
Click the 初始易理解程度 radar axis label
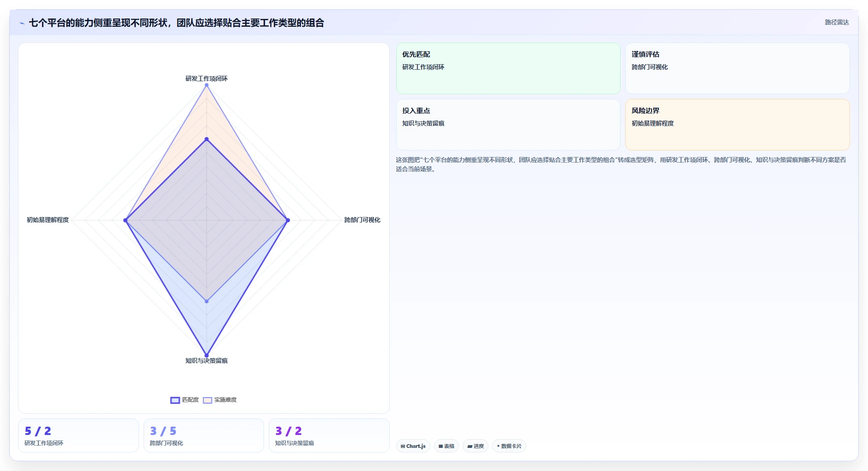click(48, 220)
